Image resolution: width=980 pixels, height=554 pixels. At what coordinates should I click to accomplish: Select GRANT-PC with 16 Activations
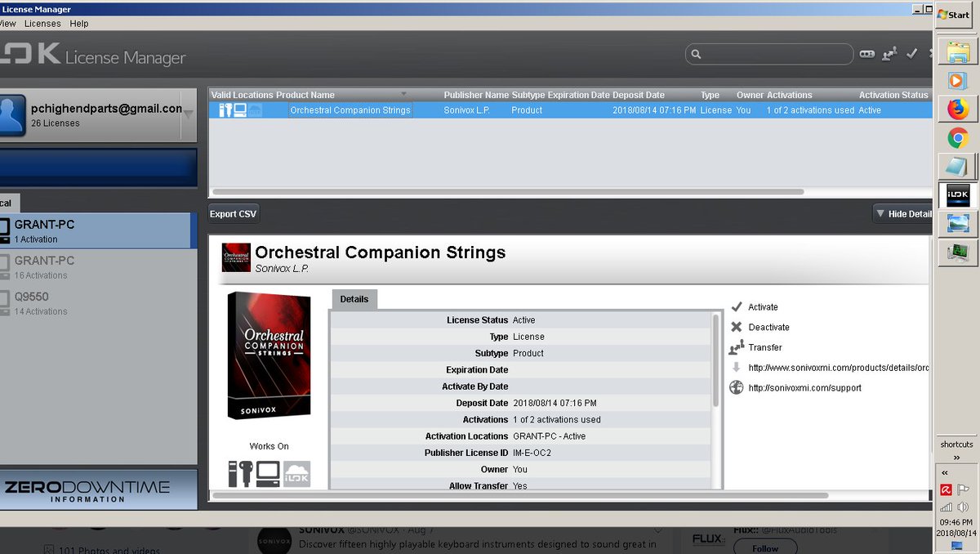(98, 267)
